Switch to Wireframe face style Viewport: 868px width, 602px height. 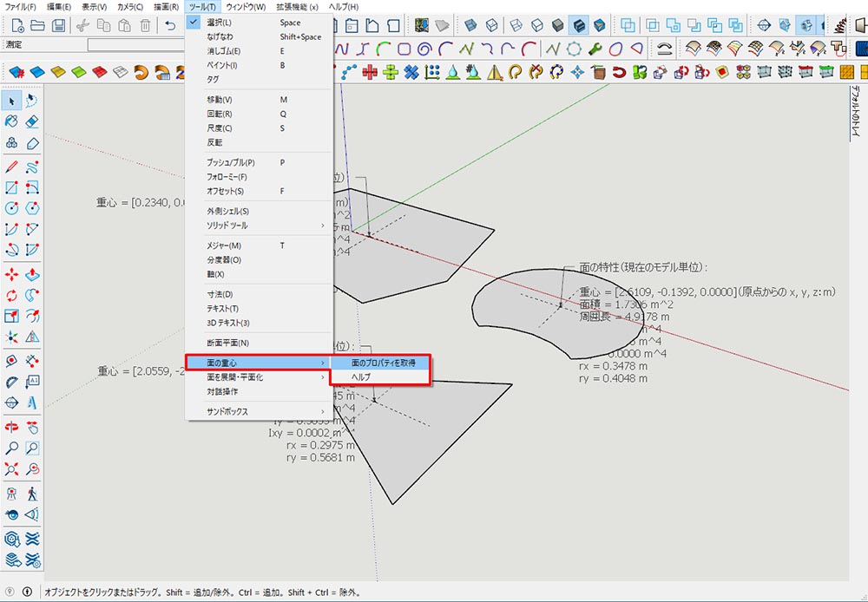(x=516, y=25)
